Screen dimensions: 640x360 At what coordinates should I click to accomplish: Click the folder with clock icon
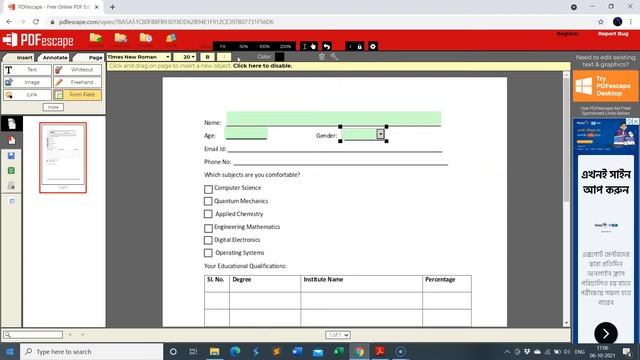(x=146, y=38)
